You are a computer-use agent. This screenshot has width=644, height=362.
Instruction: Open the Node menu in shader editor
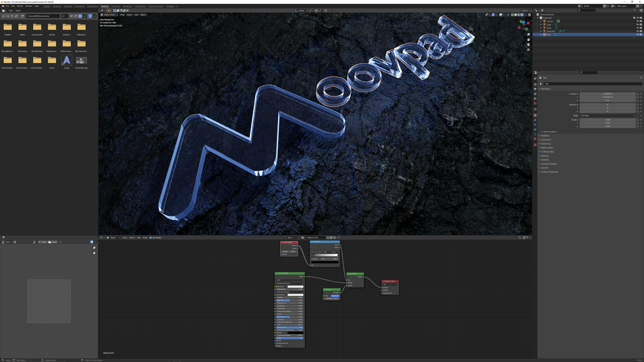tap(145, 238)
